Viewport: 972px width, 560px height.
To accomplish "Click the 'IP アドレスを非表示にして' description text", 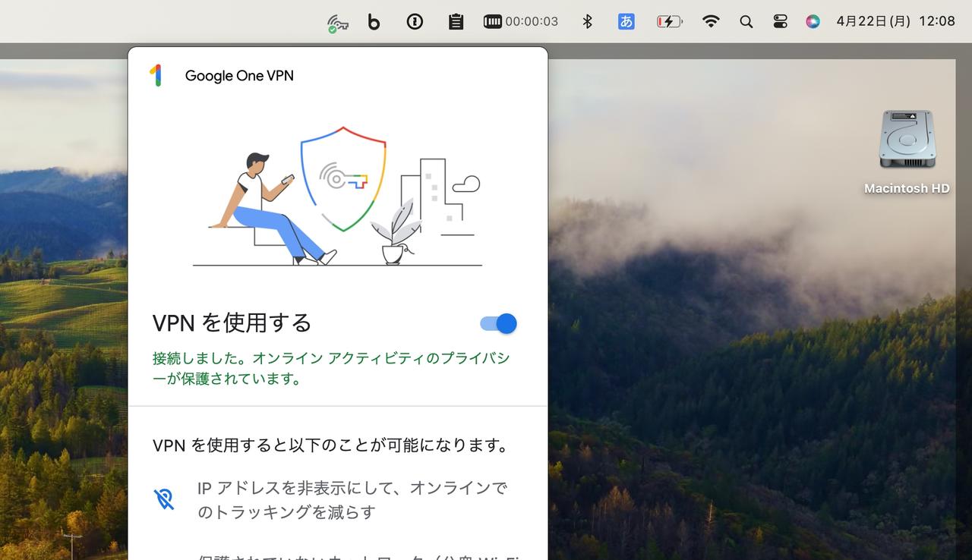I will [352, 500].
